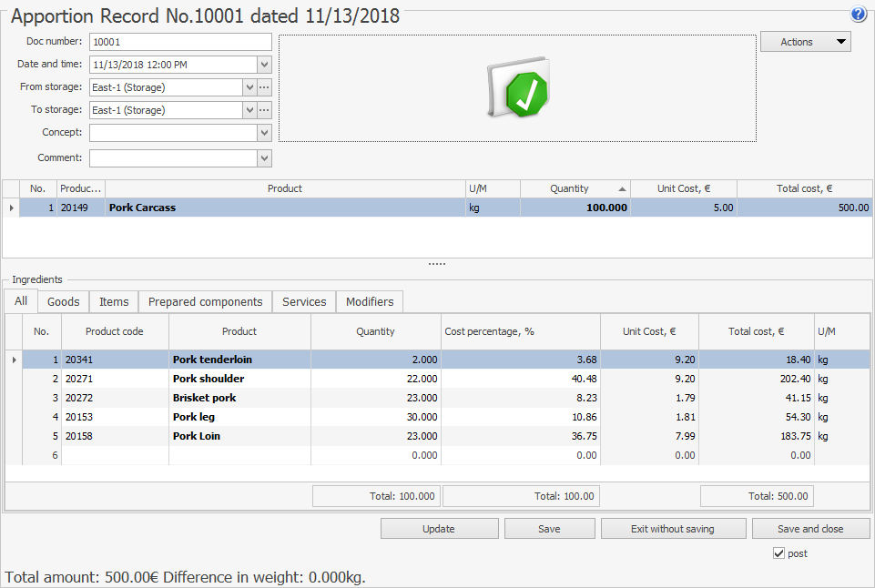Toggle the post checkbox
875x588 pixels.
click(778, 553)
